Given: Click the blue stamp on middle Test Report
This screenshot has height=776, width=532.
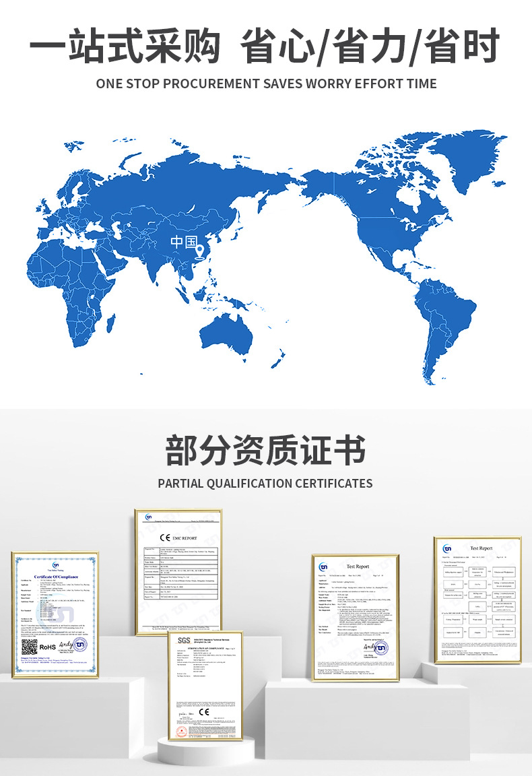Looking at the screenshot, I should [x=381, y=648].
